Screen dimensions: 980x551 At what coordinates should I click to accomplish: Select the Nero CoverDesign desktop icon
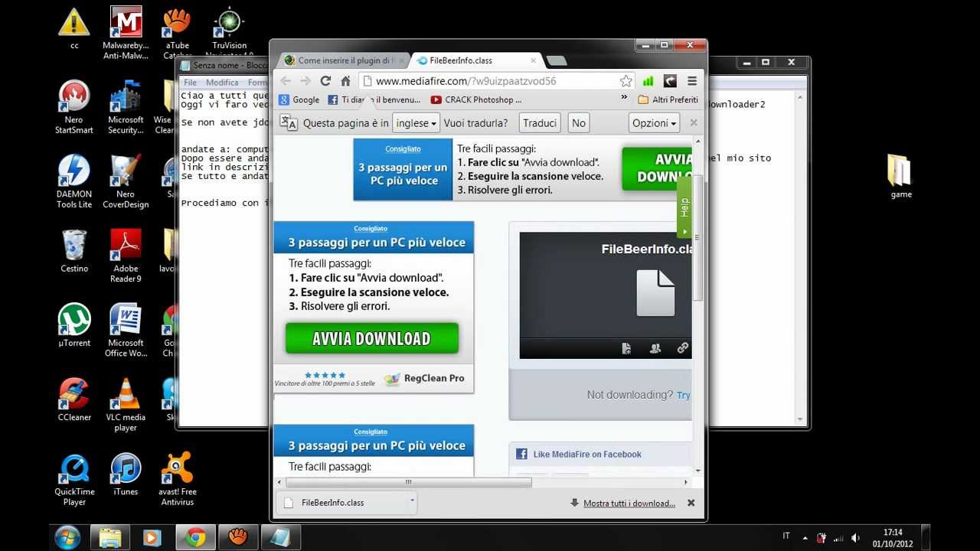[126, 181]
